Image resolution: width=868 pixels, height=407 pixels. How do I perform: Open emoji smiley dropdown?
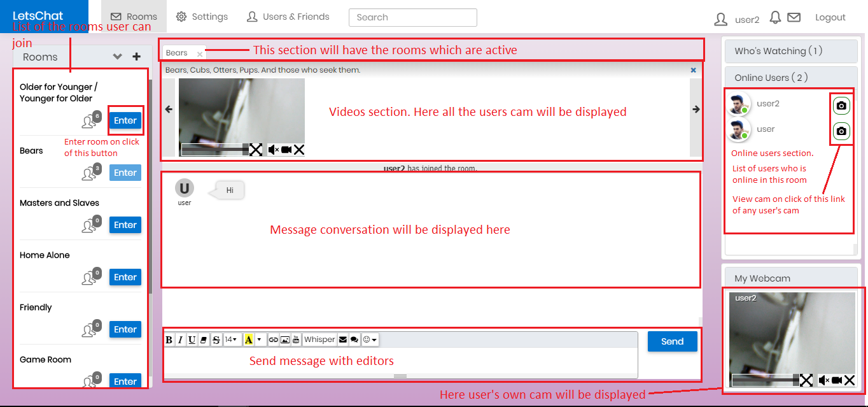[x=370, y=340]
